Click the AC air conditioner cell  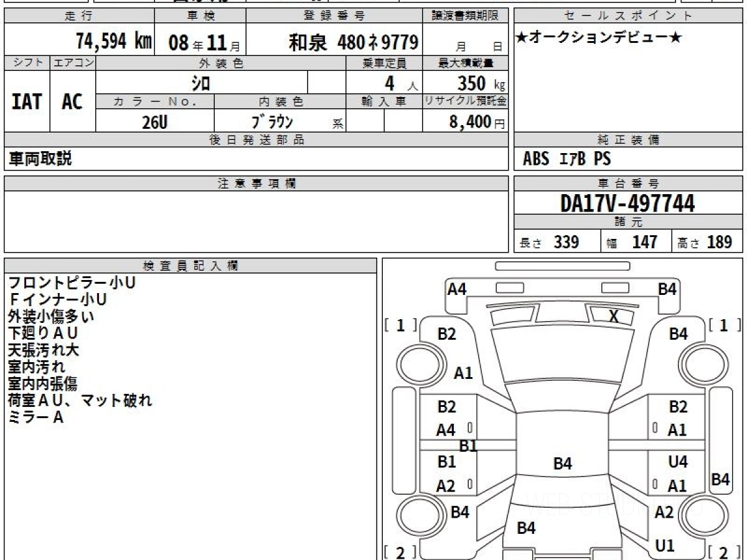[72, 102]
